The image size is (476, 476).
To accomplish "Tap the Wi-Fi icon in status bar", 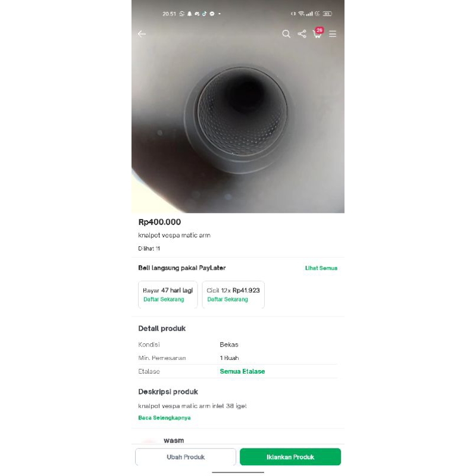I will (302, 14).
